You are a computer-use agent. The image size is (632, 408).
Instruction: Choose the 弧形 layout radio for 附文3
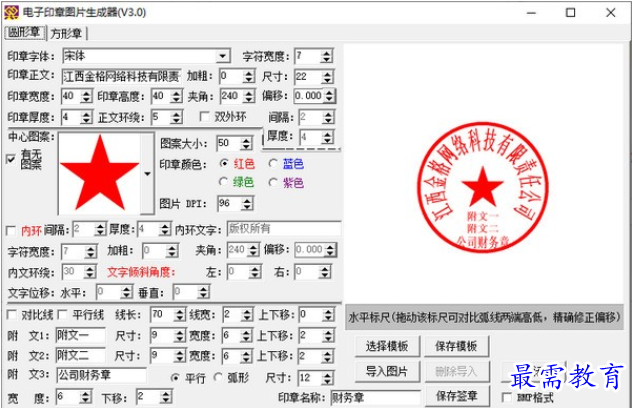click(x=218, y=377)
